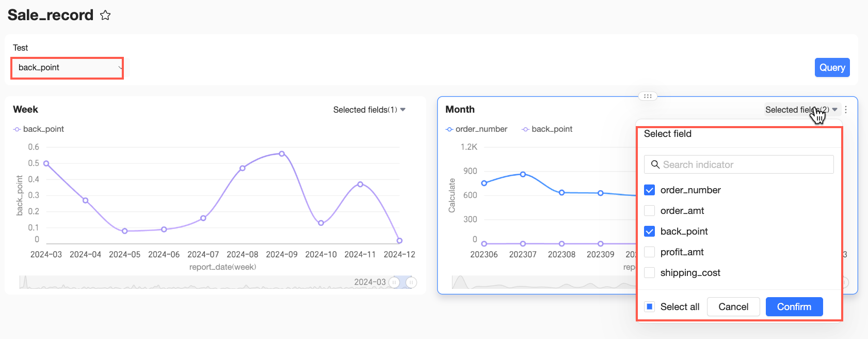Toggle the Select all checkbox
This screenshot has height=339, width=868.
coord(650,306)
